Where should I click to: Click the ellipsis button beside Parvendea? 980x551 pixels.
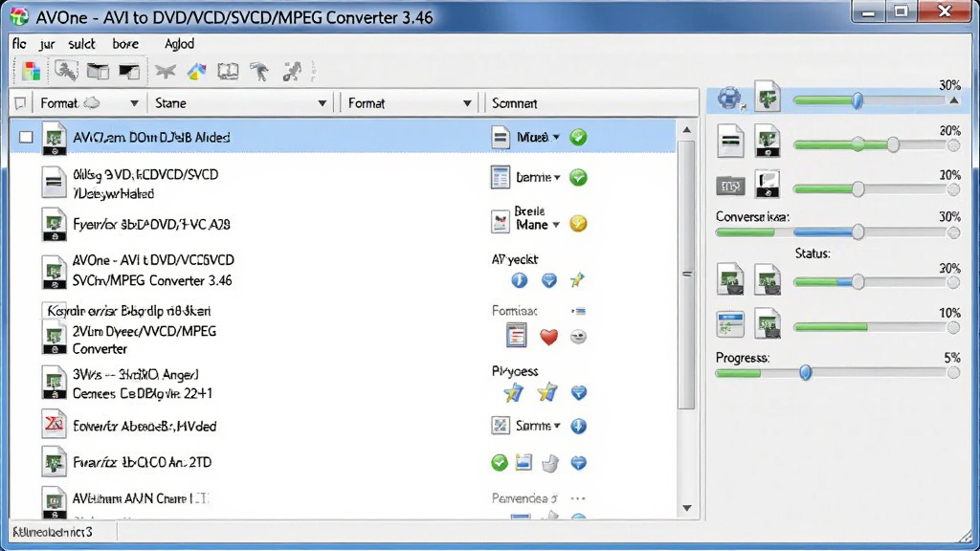click(x=578, y=498)
